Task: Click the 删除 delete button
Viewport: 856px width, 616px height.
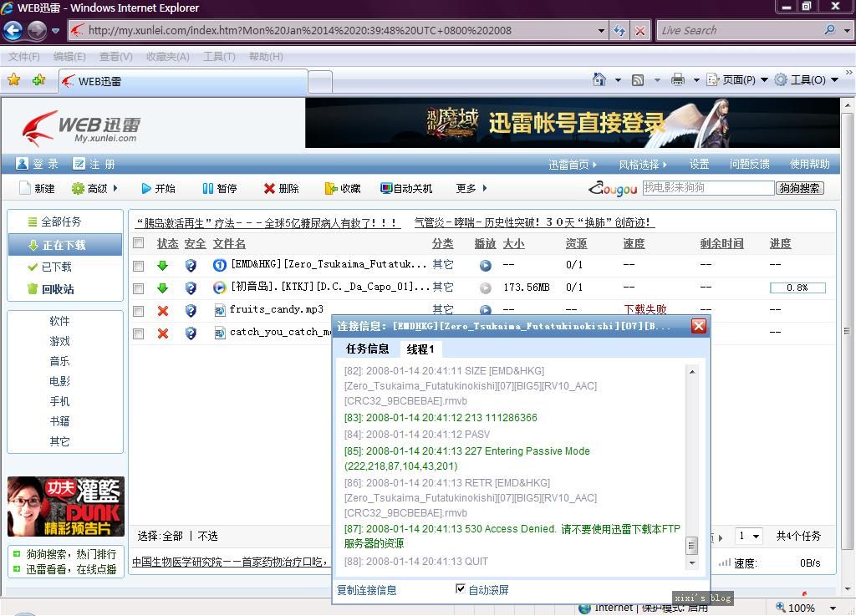Action: [281, 188]
